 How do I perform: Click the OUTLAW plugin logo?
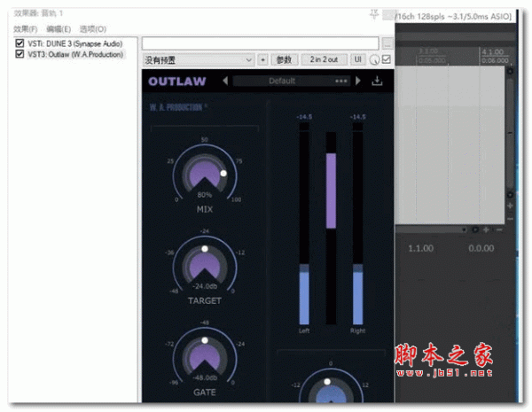tap(177, 82)
